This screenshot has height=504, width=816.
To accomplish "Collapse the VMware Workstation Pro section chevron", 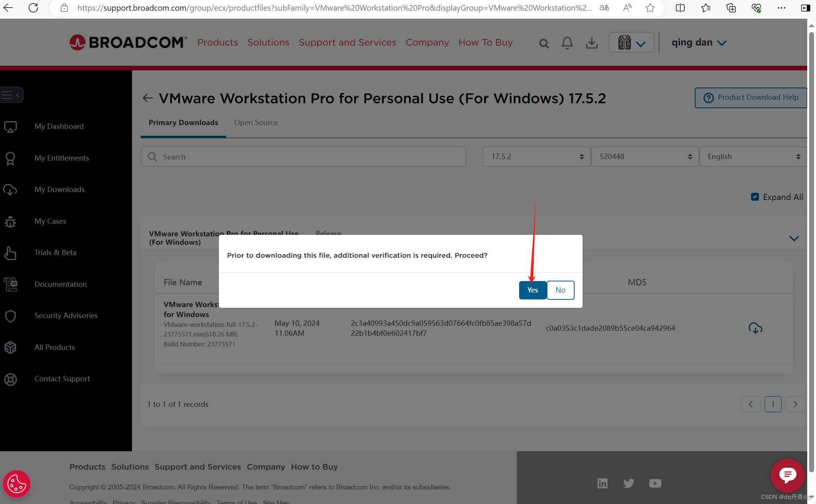I will (794, 238).
